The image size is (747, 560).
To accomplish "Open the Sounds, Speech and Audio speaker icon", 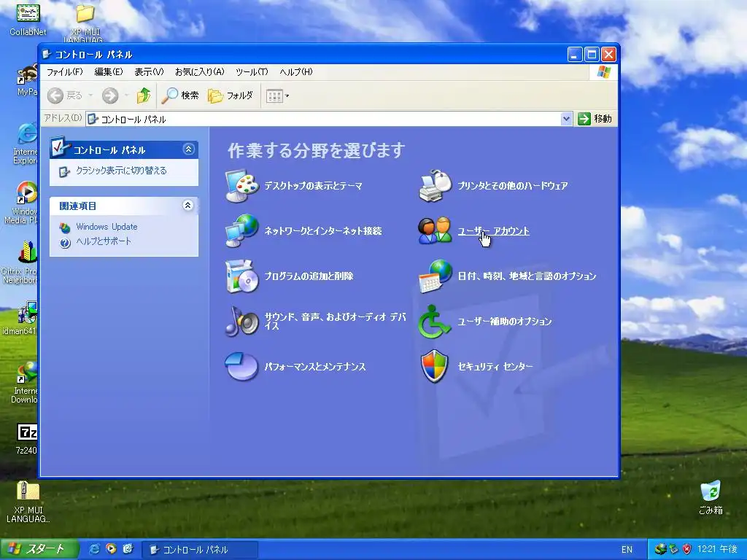I will click(x=242, y=322).
